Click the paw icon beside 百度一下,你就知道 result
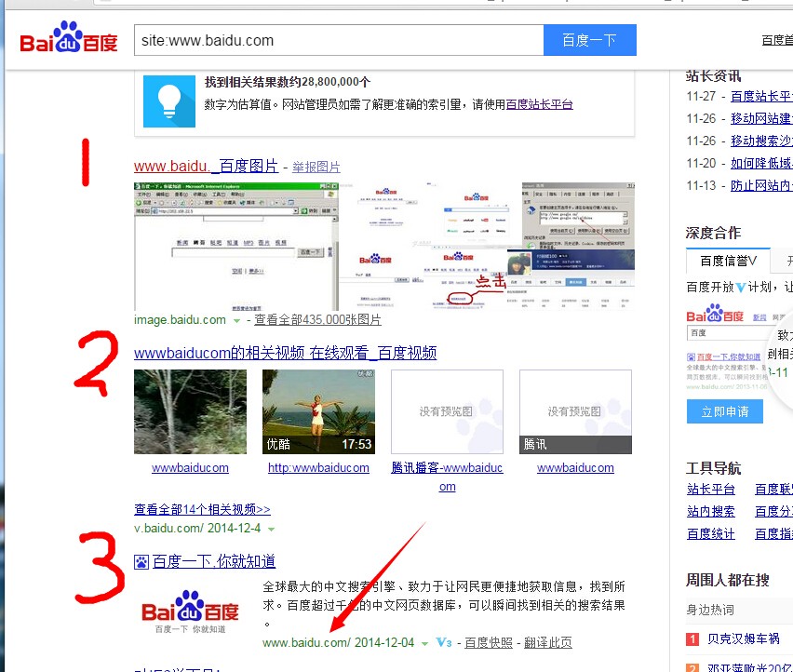The width and height of the screenshot is (793, 672). 141,561
